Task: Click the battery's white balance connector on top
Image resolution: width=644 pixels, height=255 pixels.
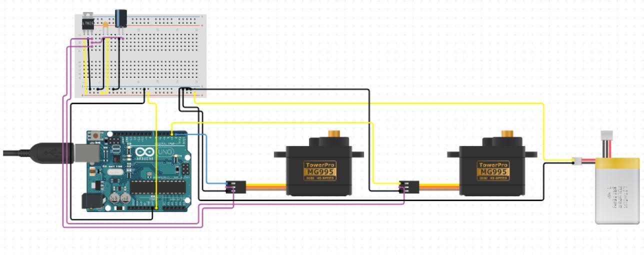Action: pyautogui.click(x=606, y=135)
